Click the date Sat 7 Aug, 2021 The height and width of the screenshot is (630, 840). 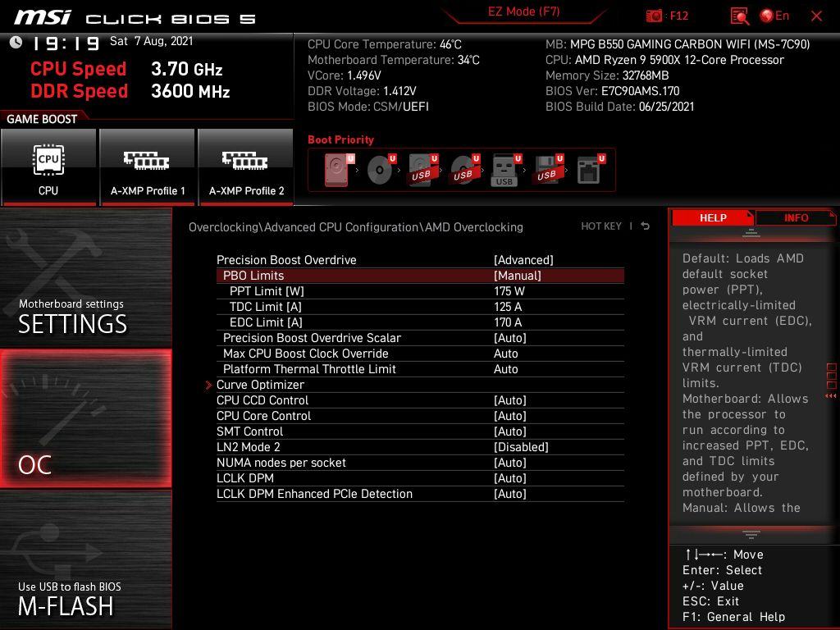pos(151,41)
